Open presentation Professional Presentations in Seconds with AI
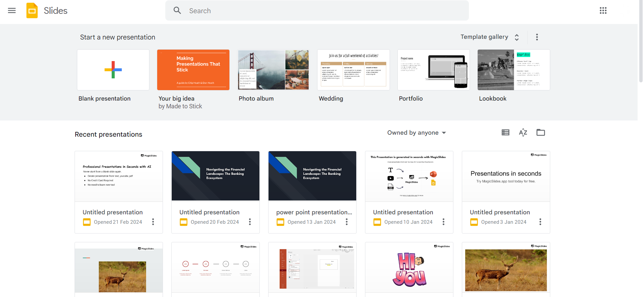644x297 pixels. pyautogui.click(x=119, y=176)
